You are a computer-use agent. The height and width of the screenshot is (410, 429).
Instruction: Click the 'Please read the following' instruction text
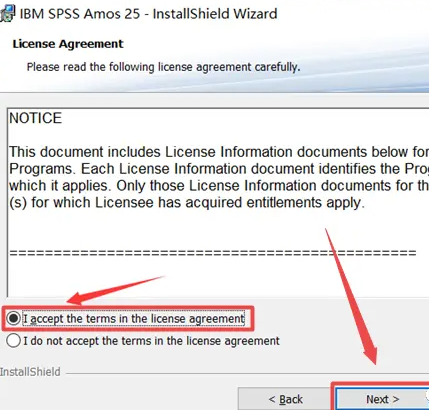pos(163,67)
